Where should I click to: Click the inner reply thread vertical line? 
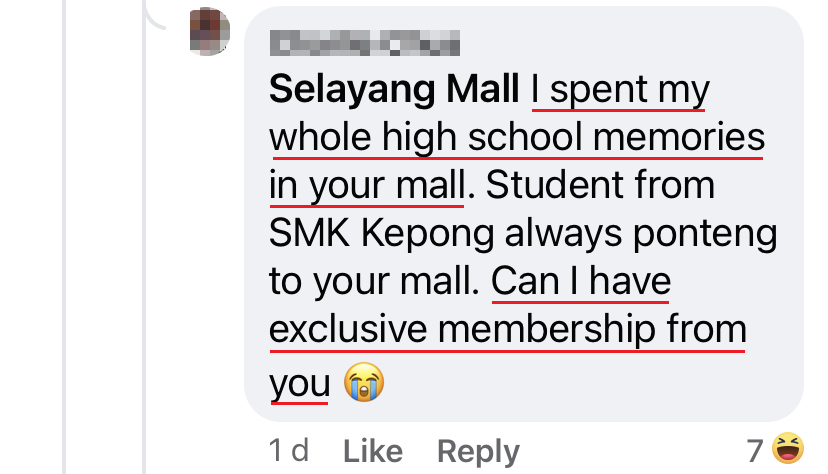coord(144,264)
